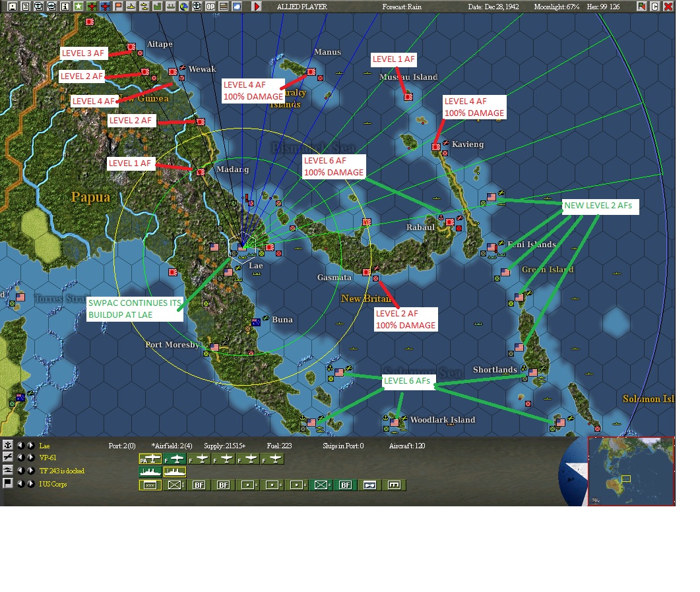Click the save game disk icon
The width and height of the screenshot is (700, 592).
click(x=13, y=6)
